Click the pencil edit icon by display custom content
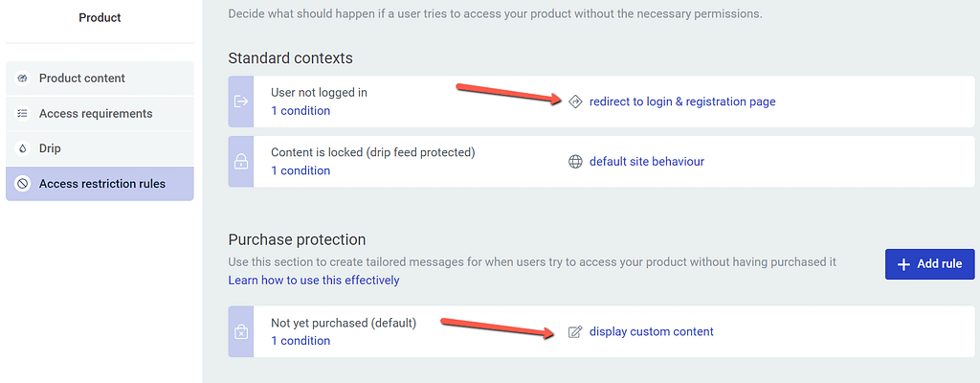980x383 pixels. [575, 331]
